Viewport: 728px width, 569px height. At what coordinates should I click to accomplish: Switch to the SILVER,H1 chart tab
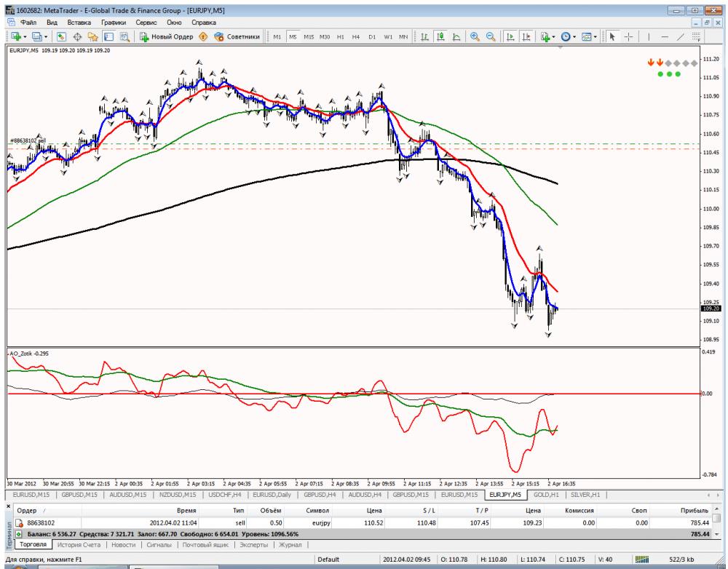585,495
